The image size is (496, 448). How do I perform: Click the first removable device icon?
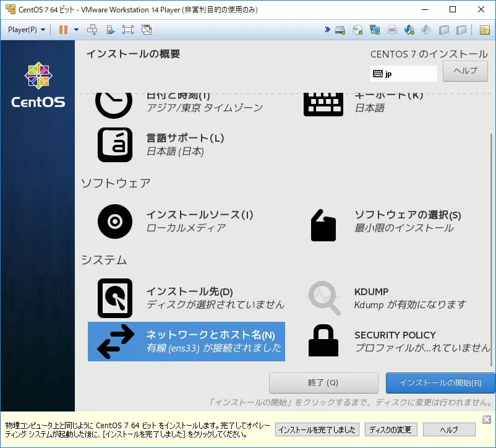coord(444,30)
